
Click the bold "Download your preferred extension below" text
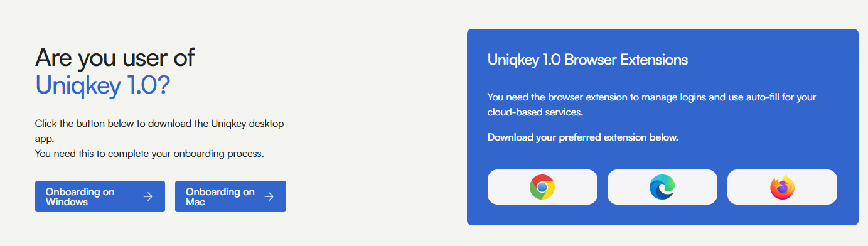(583, 137)
